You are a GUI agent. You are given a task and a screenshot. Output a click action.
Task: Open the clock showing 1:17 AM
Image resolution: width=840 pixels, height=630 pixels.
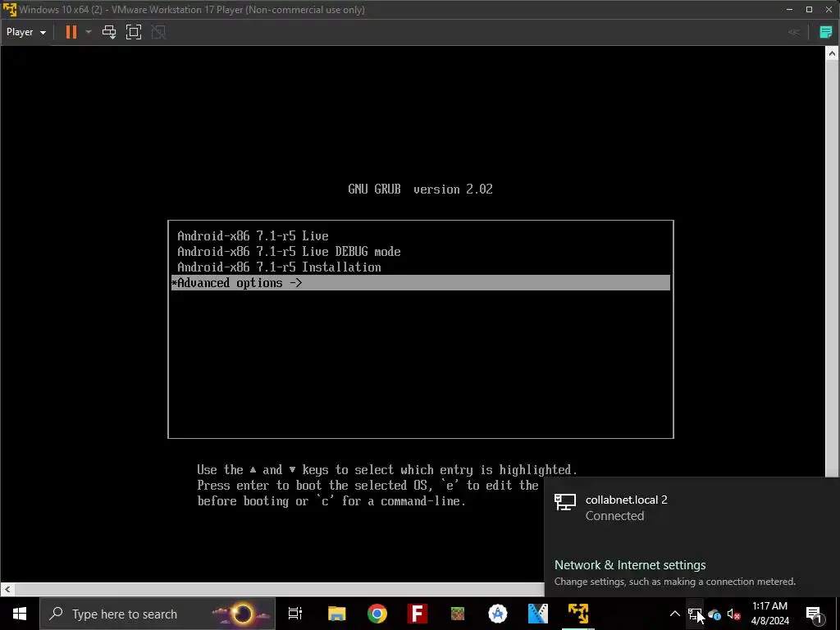(769, 614)
